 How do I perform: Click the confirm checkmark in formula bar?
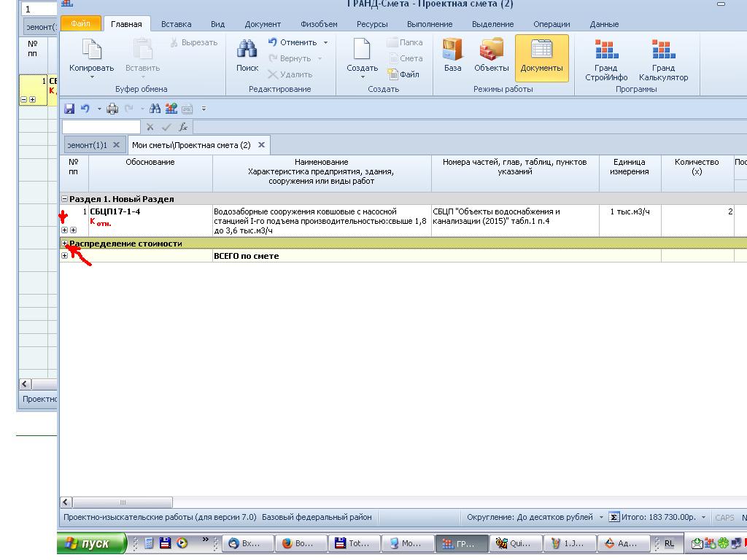[166, 127]
